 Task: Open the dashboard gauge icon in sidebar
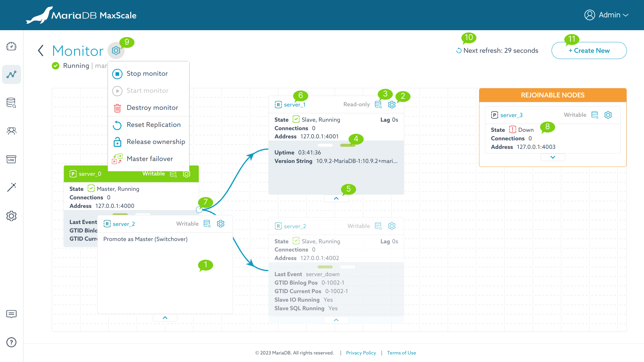coord(11,46)
